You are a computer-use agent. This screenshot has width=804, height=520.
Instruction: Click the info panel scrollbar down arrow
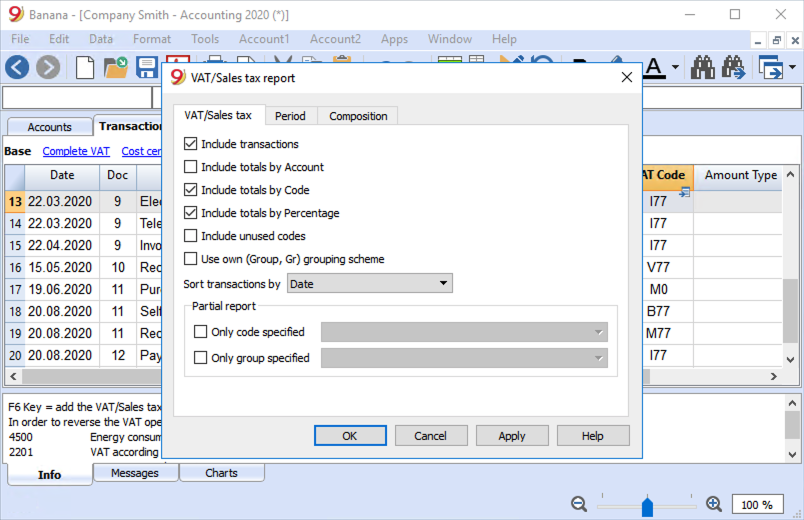[x=792, y=454]
